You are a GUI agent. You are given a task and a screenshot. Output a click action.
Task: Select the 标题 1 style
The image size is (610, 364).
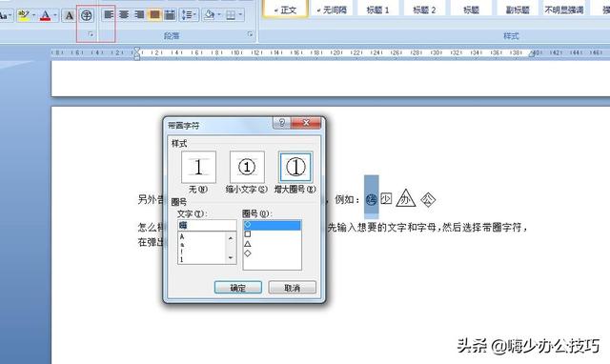tap(377, 10)
